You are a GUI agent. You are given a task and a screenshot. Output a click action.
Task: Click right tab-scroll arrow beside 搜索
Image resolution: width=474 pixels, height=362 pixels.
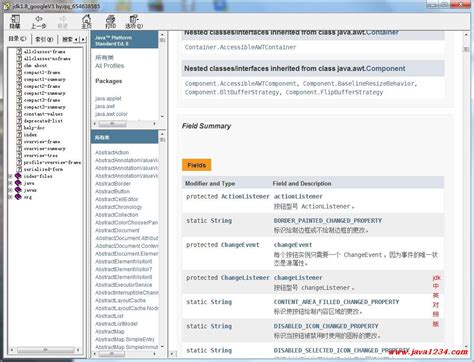coord(83,39)
